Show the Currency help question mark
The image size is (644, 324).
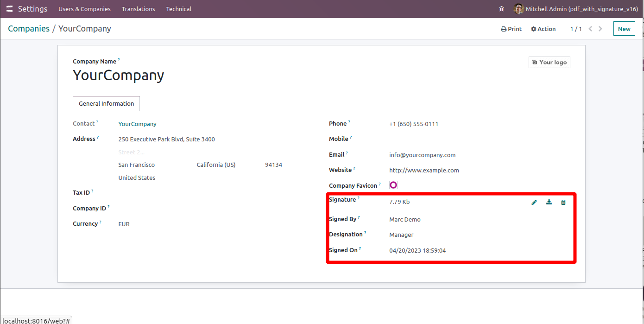[100, 222]
